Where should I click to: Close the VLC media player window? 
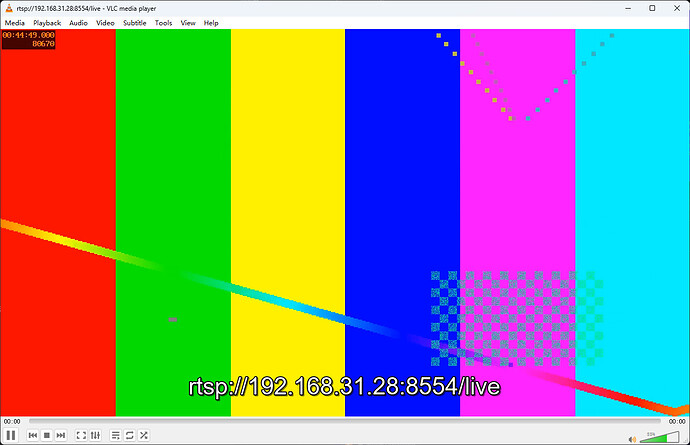(x=677, y=8)
